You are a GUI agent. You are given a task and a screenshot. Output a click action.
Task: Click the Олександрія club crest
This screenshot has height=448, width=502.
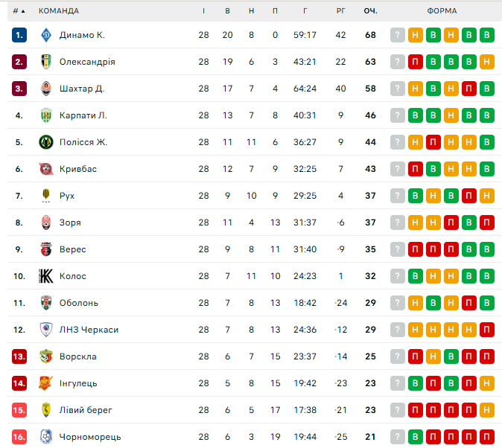click(46, 62)
